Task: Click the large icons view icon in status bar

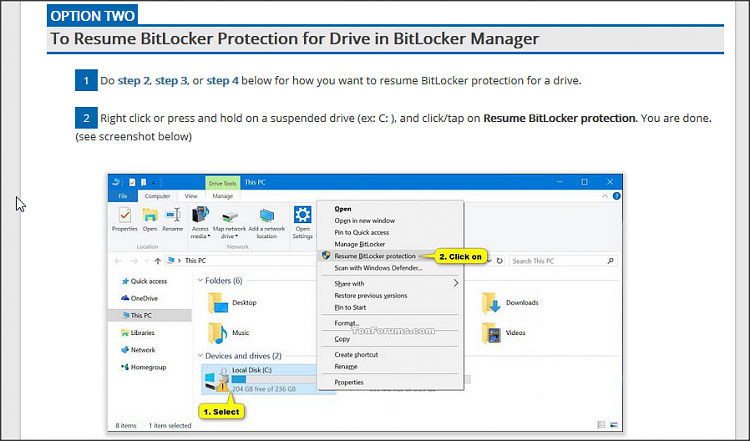Action: [614, 425]
